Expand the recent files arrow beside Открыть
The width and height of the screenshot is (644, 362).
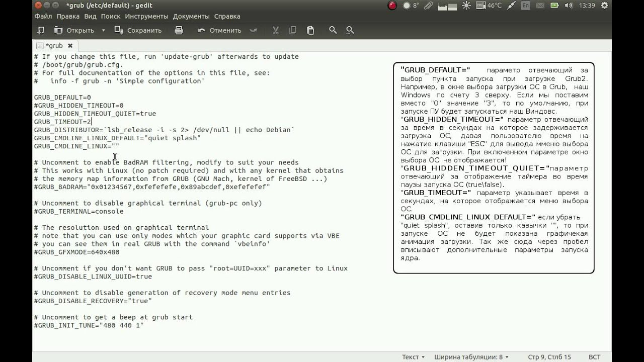(103, 30)
